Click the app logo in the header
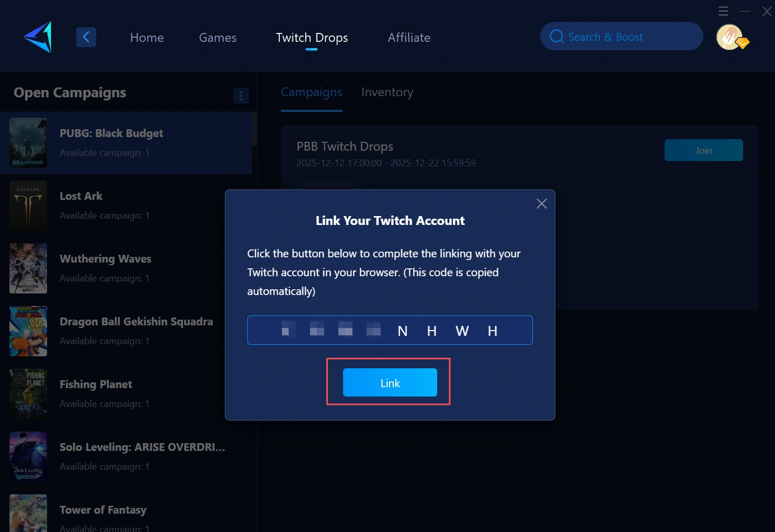Image resolution: width=775 pixels, height=532 pixels. (x=38, y=37)
